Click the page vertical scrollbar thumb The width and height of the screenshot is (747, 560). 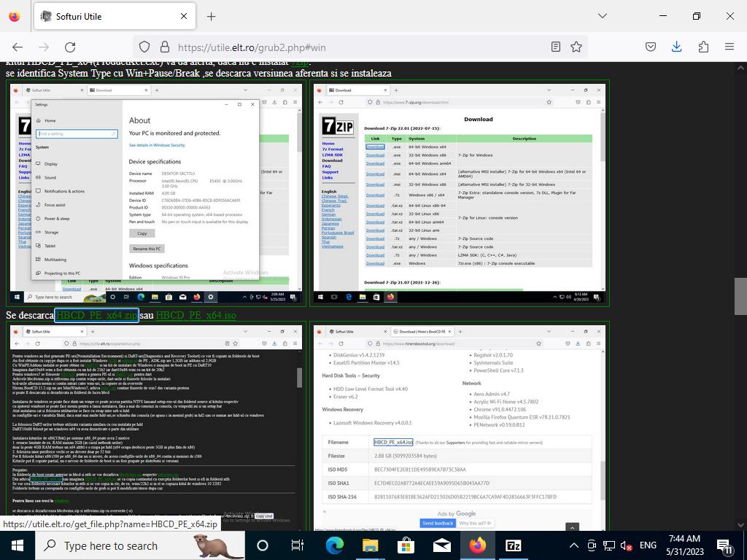[x=740, y=296]
